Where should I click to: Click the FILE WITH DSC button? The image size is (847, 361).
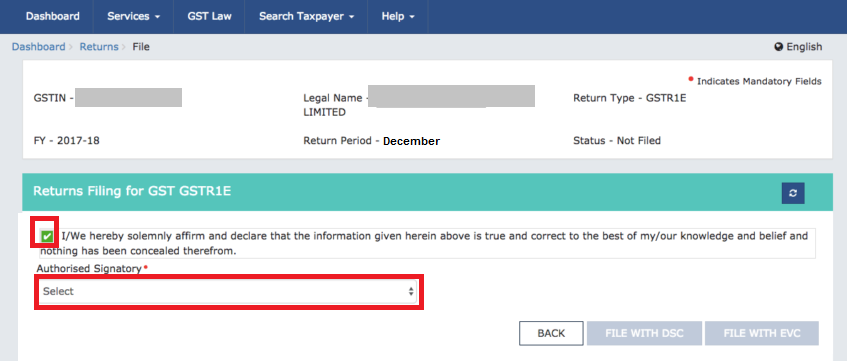tap(644, 333)
